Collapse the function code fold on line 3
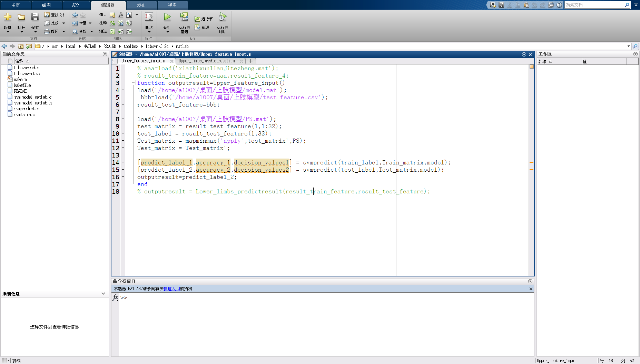Screen dimensions: 640x364 pyautogui.click(x=133, y=83)
